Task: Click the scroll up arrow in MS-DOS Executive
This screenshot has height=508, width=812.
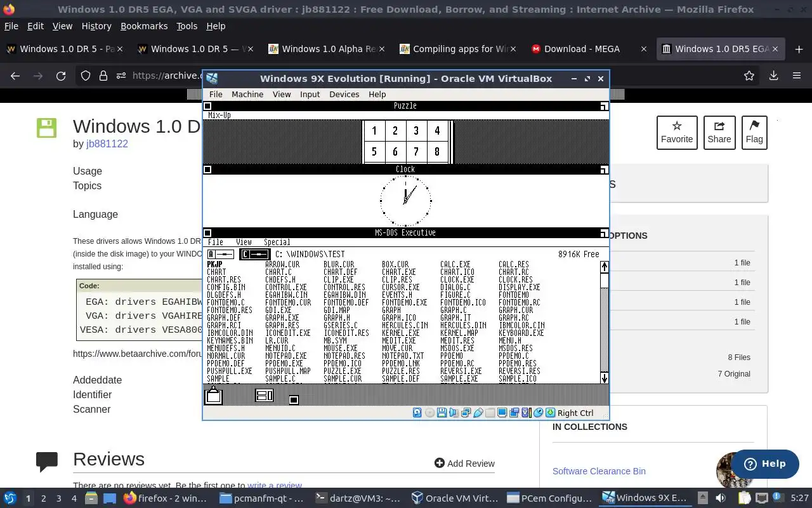Action: [605, 267]
